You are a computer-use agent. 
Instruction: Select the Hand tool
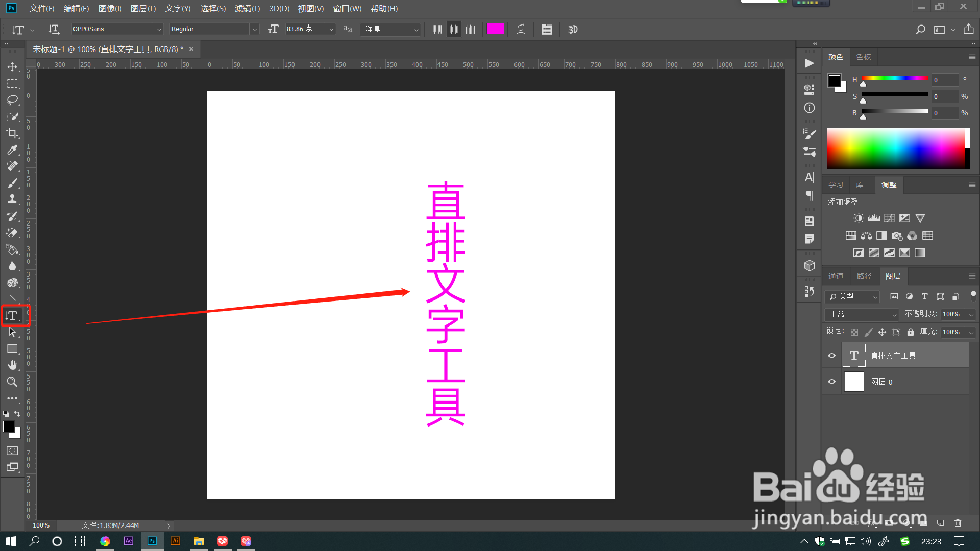click(12, 365)
